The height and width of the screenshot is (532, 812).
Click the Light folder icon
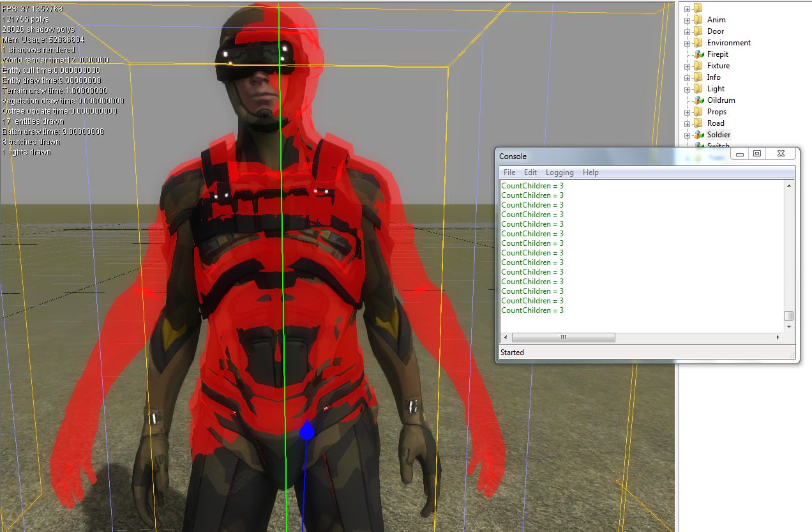click(698, 89)
